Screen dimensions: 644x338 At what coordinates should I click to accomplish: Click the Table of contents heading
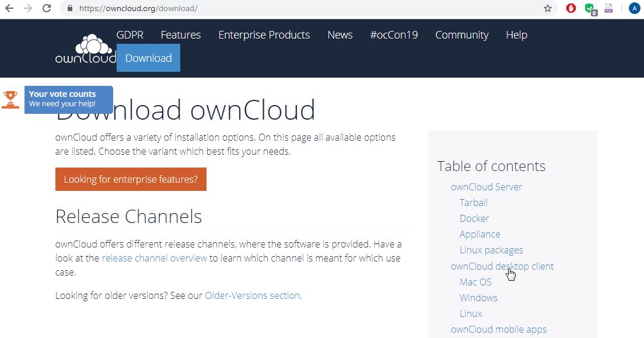click(x=491, y=166)
